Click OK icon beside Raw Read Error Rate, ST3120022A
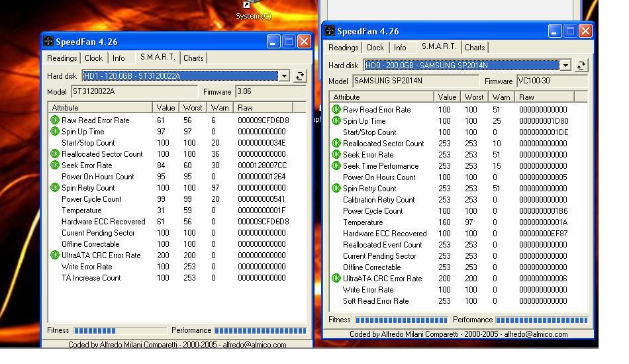The image size is (629, 364). click(54, 120)
